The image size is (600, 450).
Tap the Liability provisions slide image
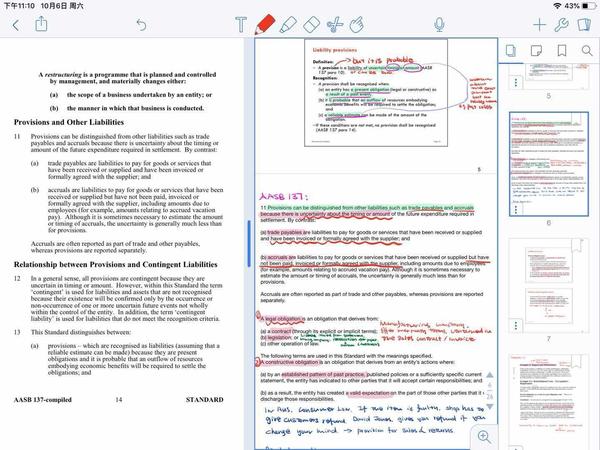(376, 93)
